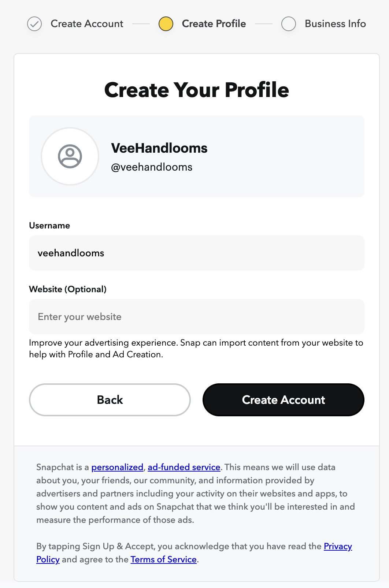Click the Create Your Profile heading
Screen dimensions: 389x588
(197, 90)
